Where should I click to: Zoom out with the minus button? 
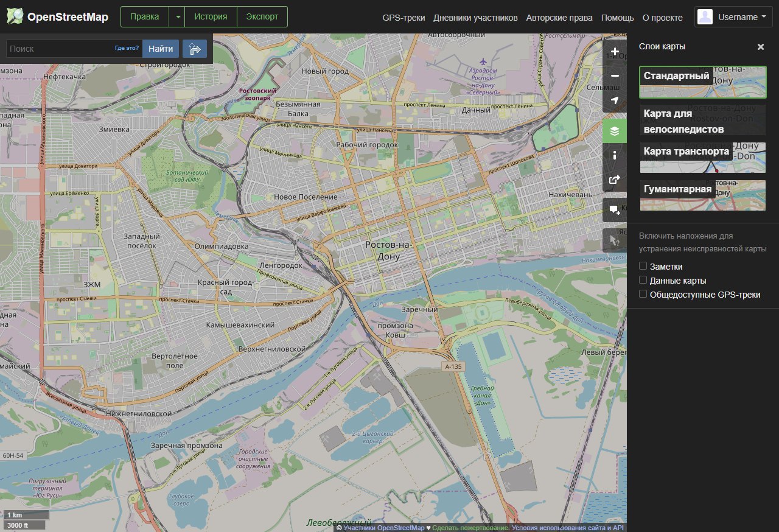coord(615,76)
